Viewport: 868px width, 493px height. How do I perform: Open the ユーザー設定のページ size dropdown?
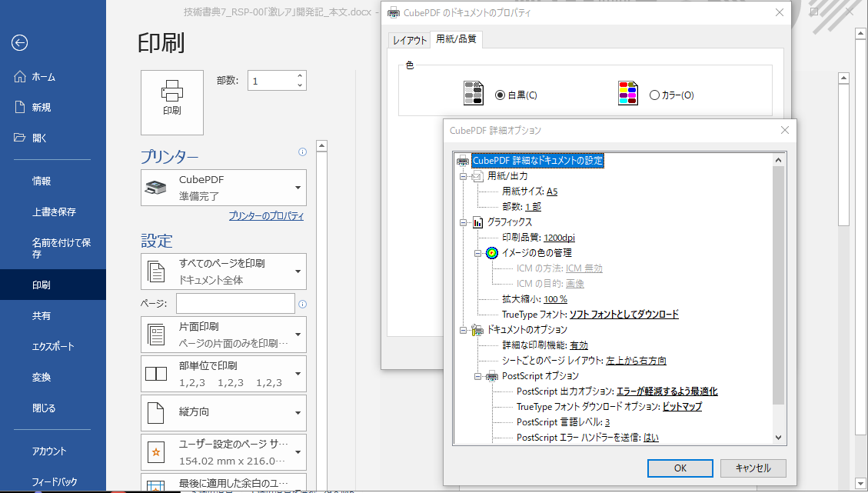click(x=224, y=452)
